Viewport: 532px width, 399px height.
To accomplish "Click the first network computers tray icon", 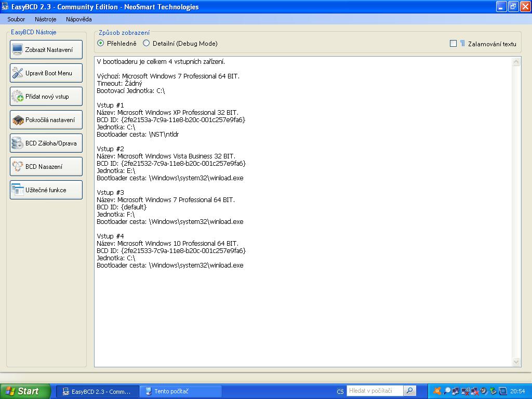I will tap(455, 391).
